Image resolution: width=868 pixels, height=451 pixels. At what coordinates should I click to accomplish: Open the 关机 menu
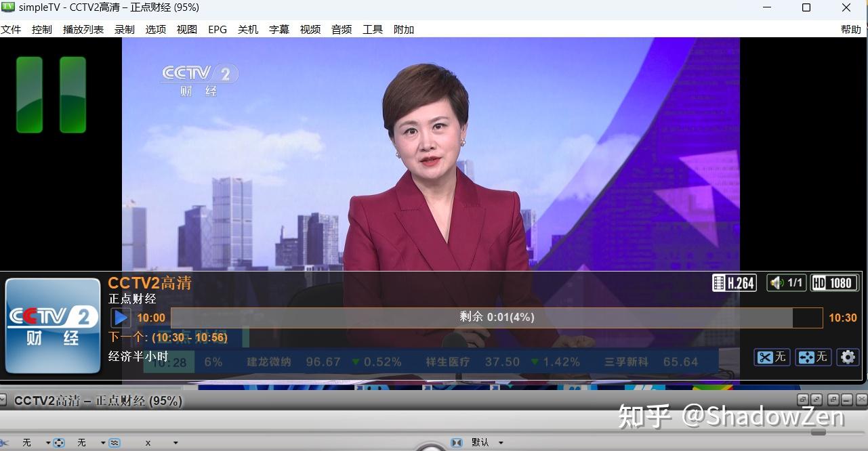point(248,29)
